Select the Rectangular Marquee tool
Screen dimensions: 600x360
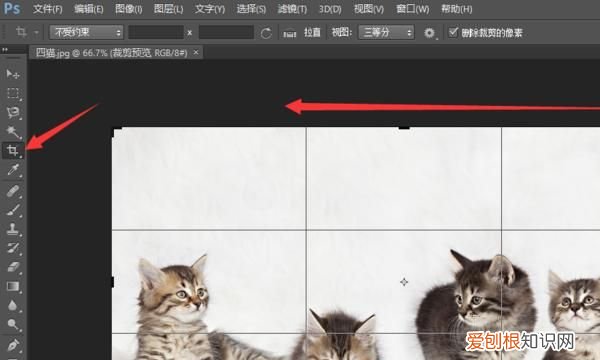(x=13, y=93)
